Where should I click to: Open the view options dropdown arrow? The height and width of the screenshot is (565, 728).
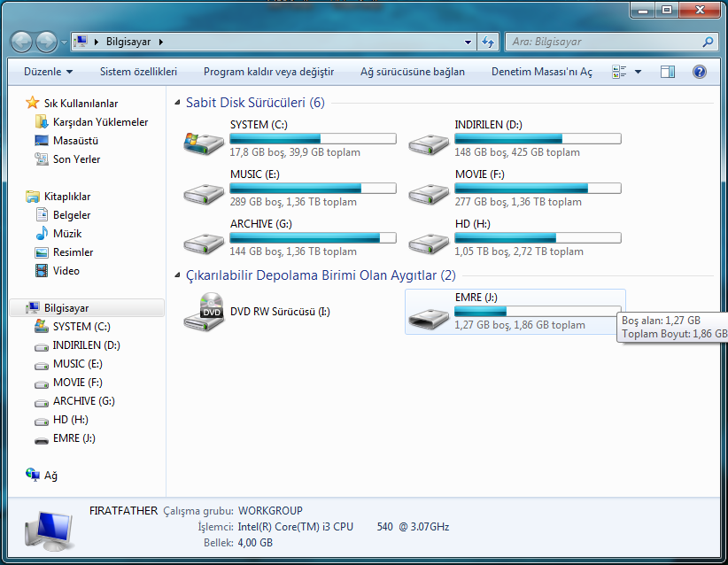point(638,72)
